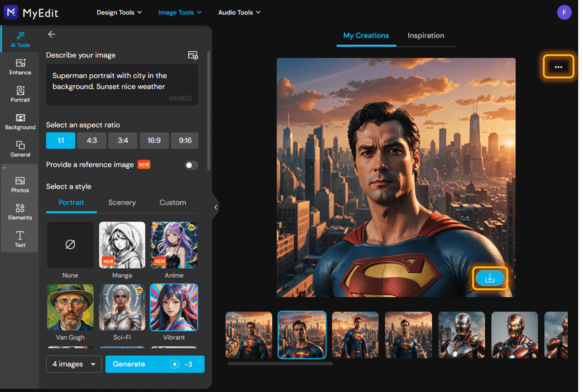Select the highlighted second Superman thumbnail
583x392 pixels.
click(302, 335)
